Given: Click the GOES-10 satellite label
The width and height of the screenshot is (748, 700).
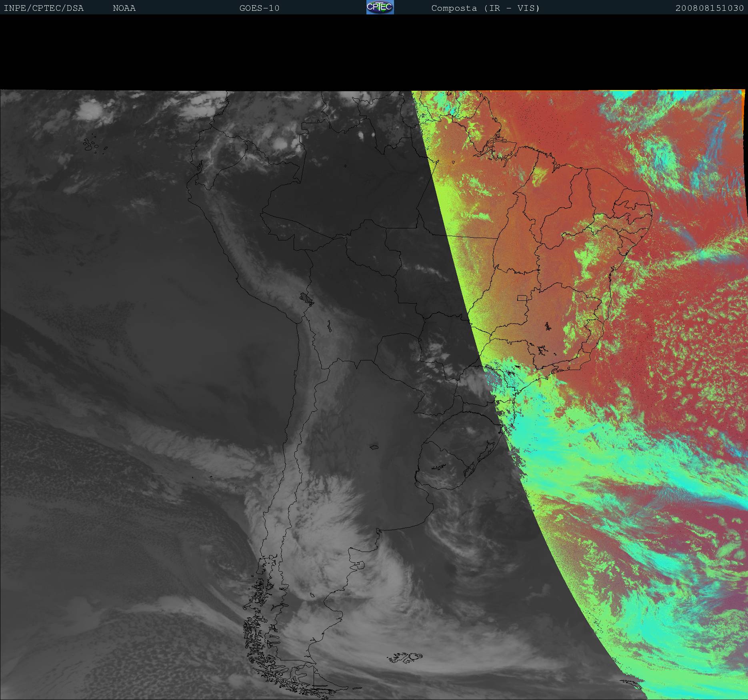Looking at the screenshot, I should (x=259, y=8).
